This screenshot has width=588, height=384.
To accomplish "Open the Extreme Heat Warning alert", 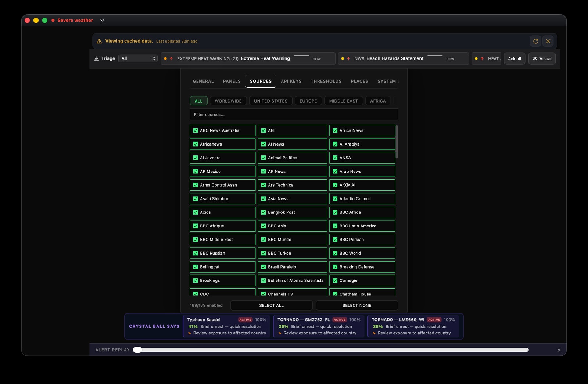I will coord(248,58).
